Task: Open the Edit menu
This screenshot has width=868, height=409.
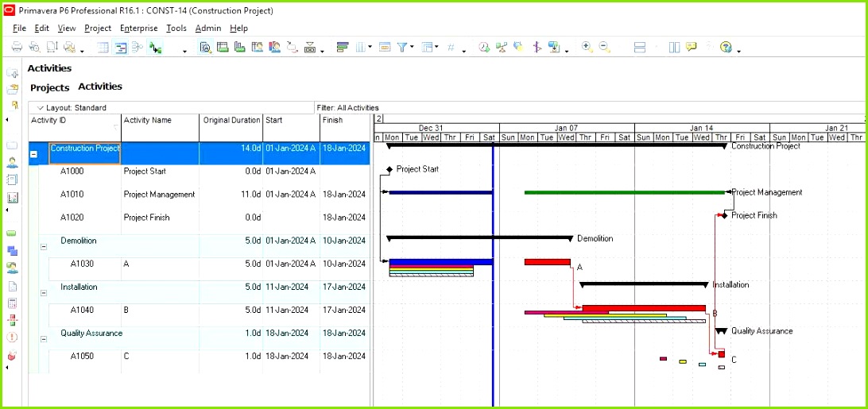Action: click(41, 29)
